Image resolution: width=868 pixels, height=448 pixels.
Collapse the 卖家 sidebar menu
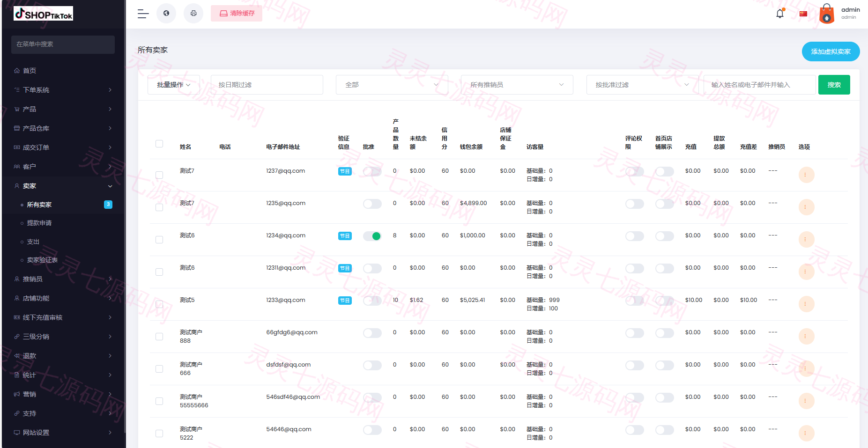[x=63, y=186]
